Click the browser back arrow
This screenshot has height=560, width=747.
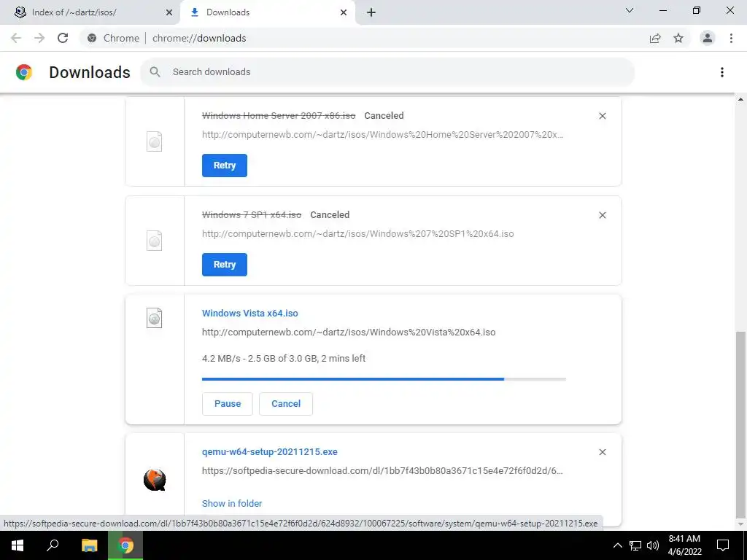pos(16,38)
